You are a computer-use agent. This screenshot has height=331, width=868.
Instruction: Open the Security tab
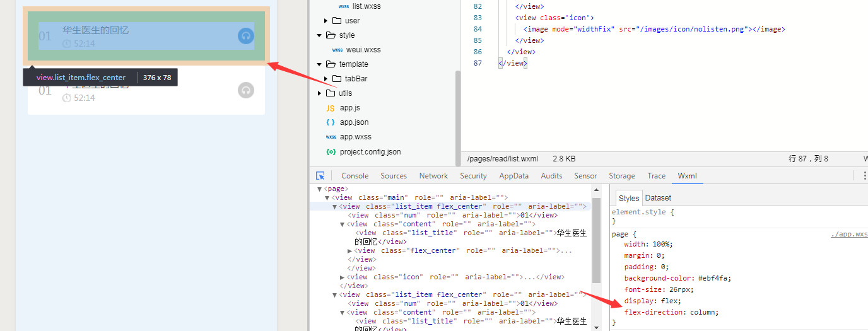[x=473, y=176]
